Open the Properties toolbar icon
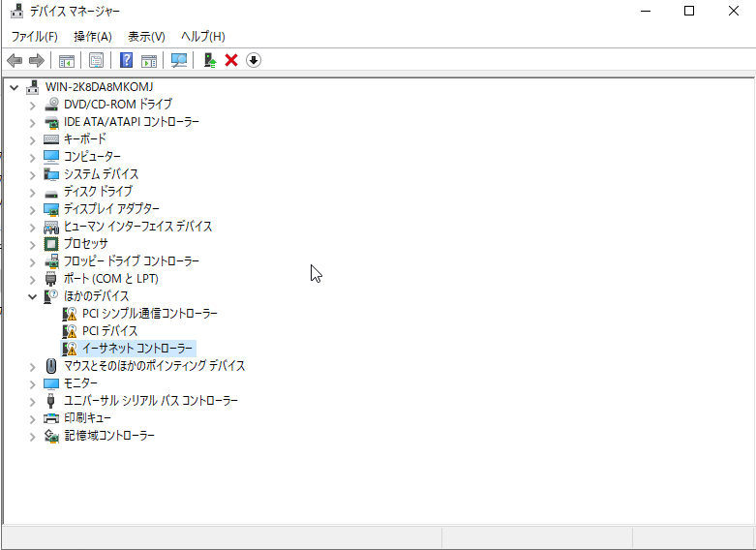This screenshot has width=756, height=550. point(97,60)
